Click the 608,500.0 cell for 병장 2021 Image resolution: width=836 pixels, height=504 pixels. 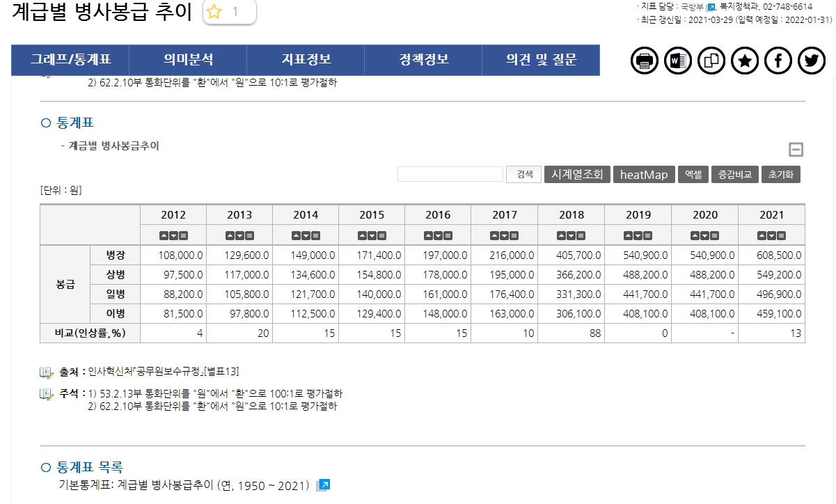(x=771, y=255)
